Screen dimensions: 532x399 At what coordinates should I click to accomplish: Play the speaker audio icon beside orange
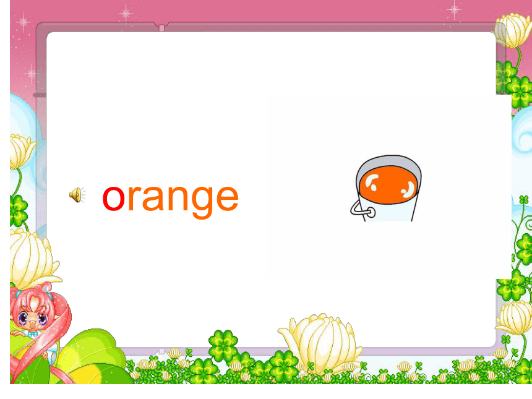coord(77,195)
